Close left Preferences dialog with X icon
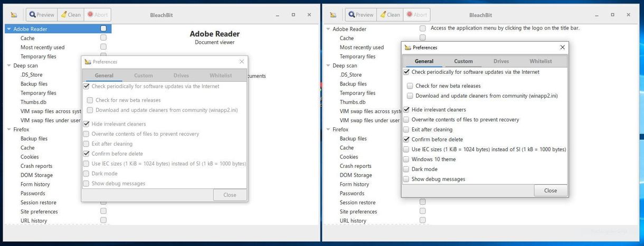The height and width of the screenshot is (246, 644). (x=242, y=62)
